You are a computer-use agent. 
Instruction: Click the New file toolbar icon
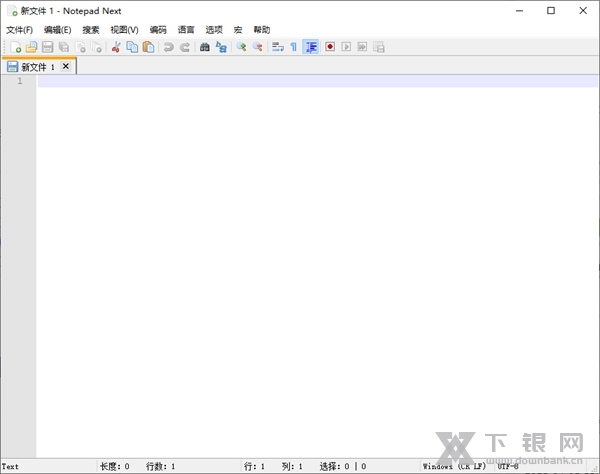tap(15, 47)
